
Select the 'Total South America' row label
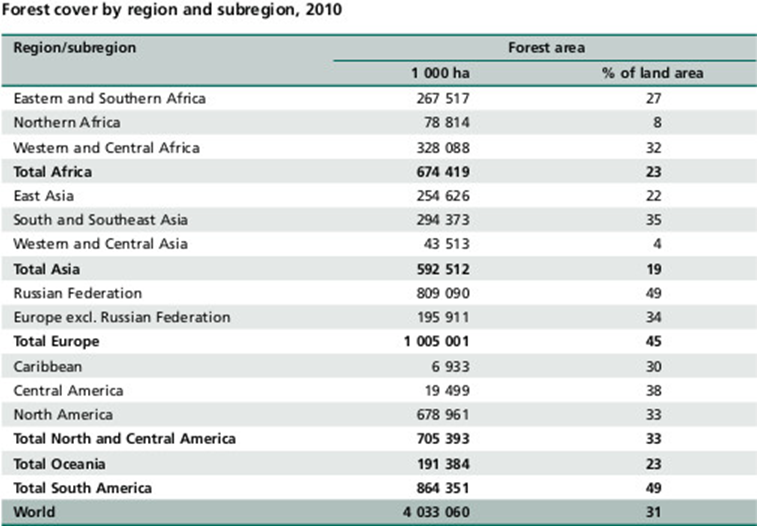[83, 488]
